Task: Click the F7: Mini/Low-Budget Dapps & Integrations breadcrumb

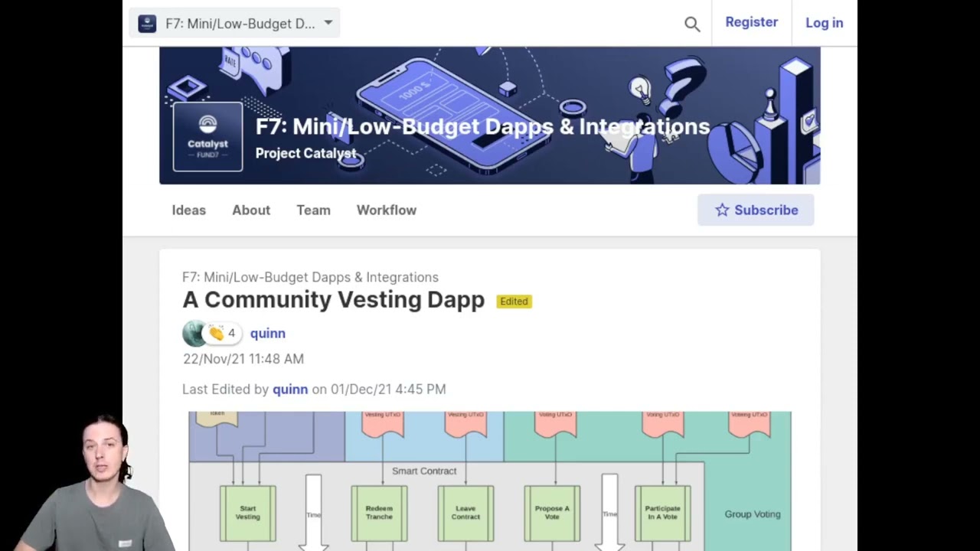Action: click(x=310, y=277)
